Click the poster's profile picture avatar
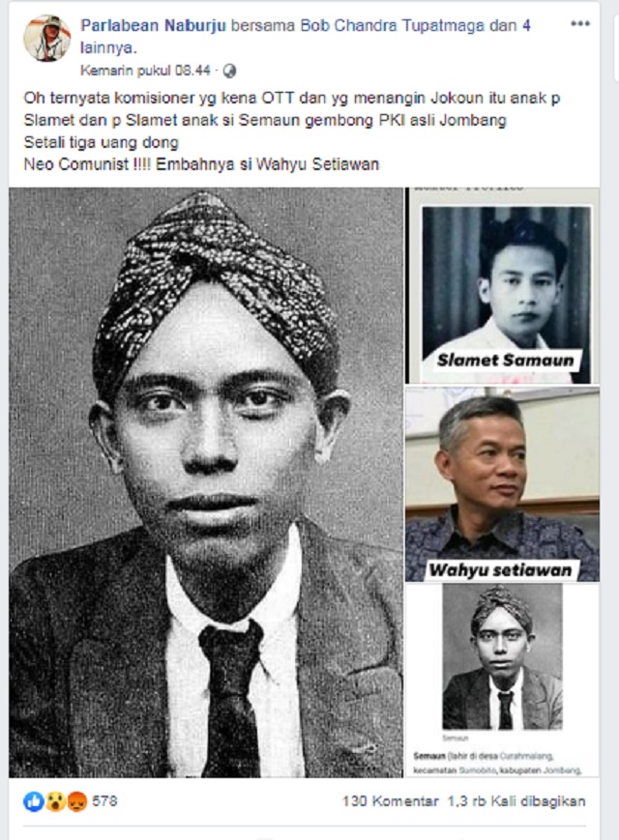Screen dimensions: 619x840 (46, 38)
